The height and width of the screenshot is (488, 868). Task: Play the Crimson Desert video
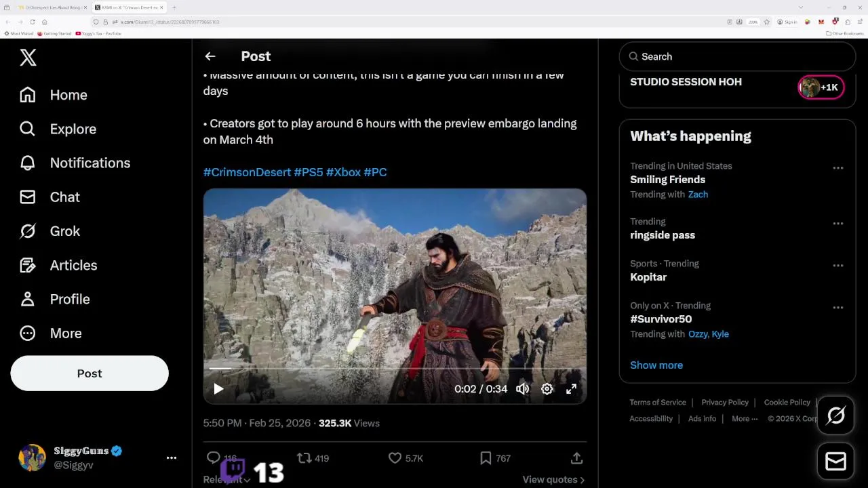pos(218,389)
